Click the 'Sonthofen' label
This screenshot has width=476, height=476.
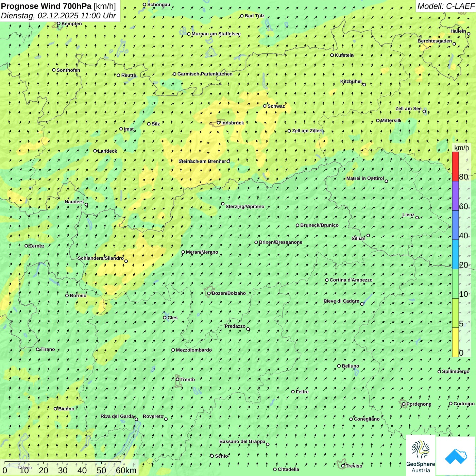(68, 70)
